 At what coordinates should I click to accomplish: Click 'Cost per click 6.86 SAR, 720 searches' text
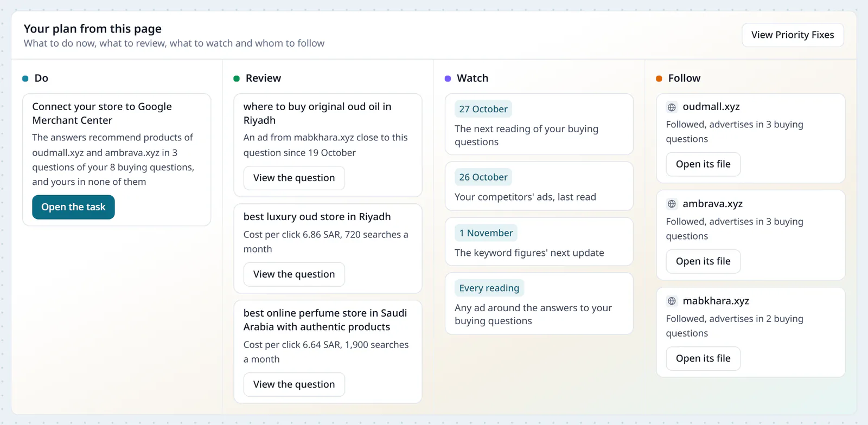[x=326, y=242]
